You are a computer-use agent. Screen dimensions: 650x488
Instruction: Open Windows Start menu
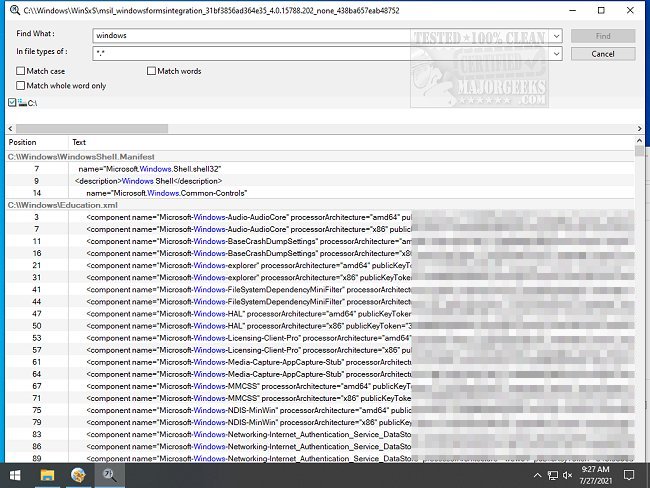pos(15,475)
